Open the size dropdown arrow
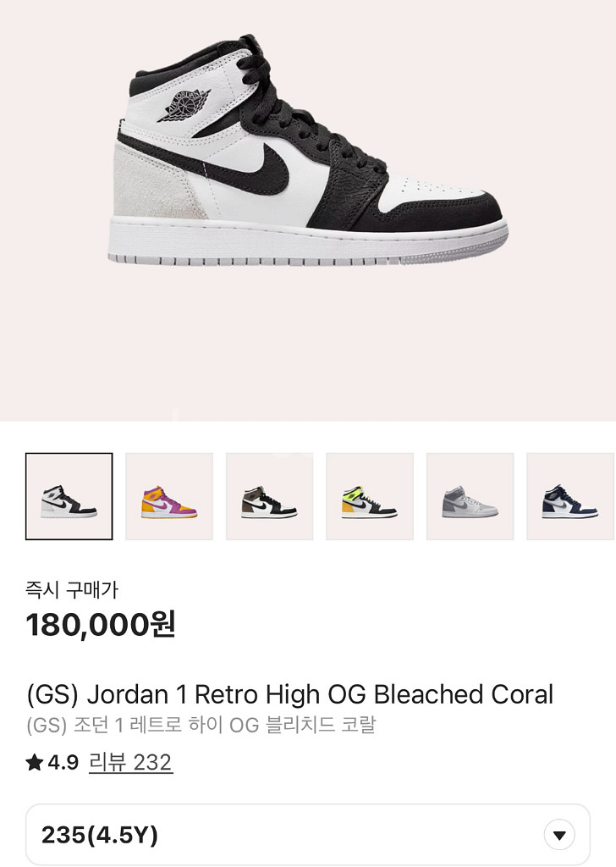Image resolution: width=616 pixels, height=867 pixels. pyautogui.click(x=559, y=835)
